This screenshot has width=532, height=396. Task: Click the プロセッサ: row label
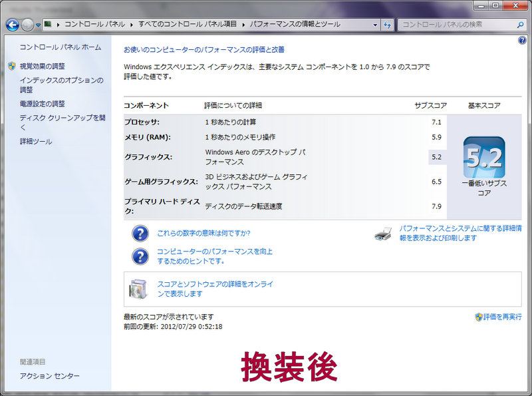(142, 122)
